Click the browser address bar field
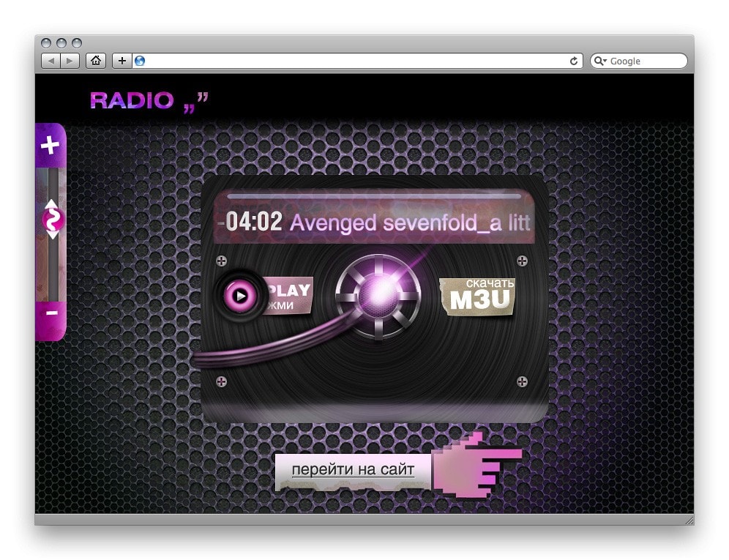 (351, 61)
